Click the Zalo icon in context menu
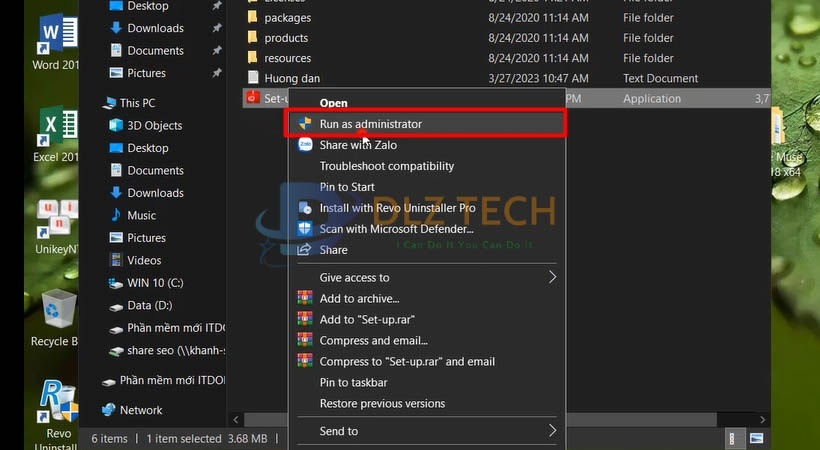 click(305, 144)
